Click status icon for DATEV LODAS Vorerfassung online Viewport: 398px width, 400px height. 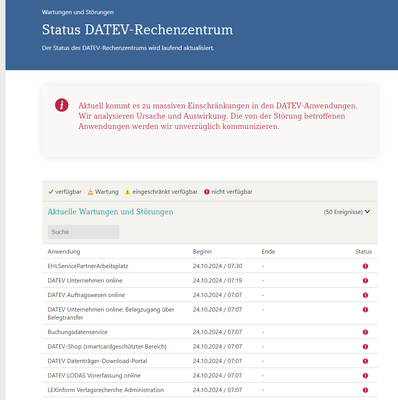pyautogui.click(x=365, y=376)
